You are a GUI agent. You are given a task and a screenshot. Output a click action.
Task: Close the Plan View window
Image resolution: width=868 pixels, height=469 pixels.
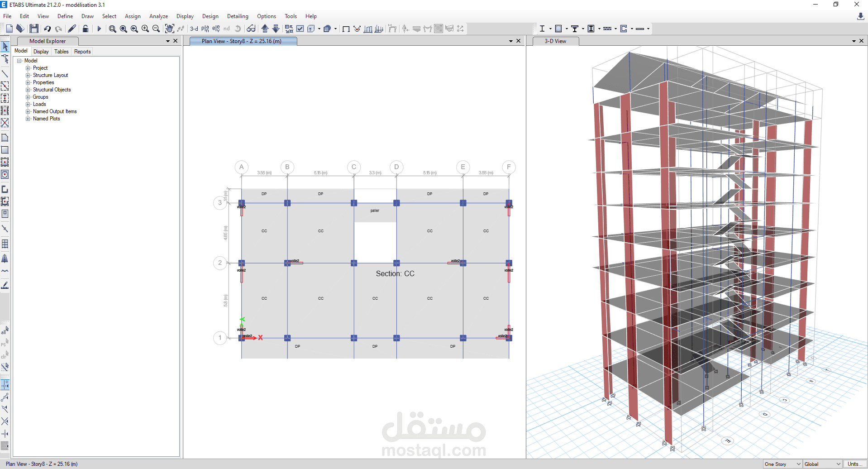tap(519, 41)
